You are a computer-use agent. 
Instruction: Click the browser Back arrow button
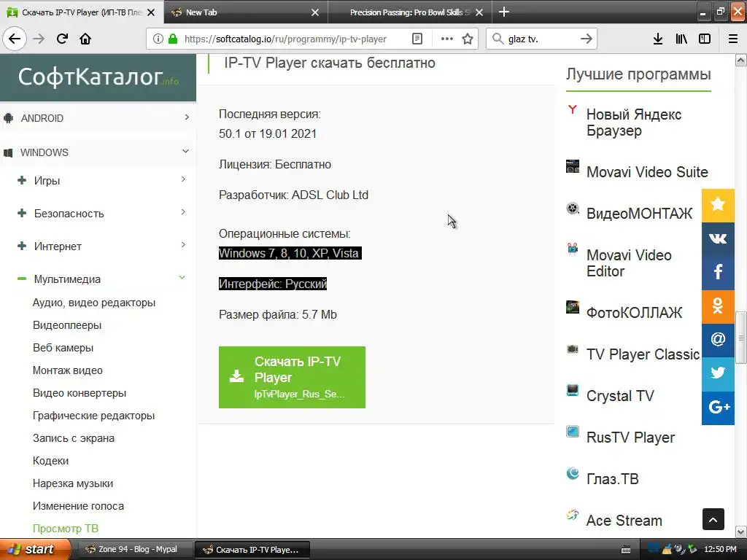point(15,39)
